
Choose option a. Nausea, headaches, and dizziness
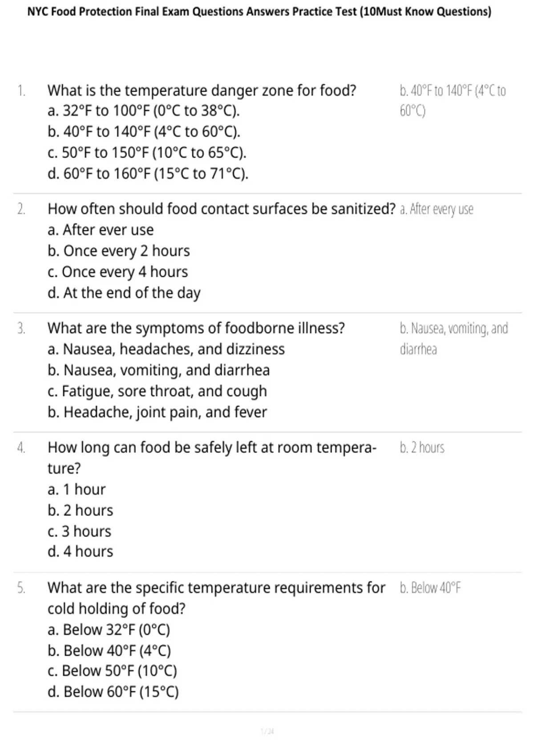[166, 349]
